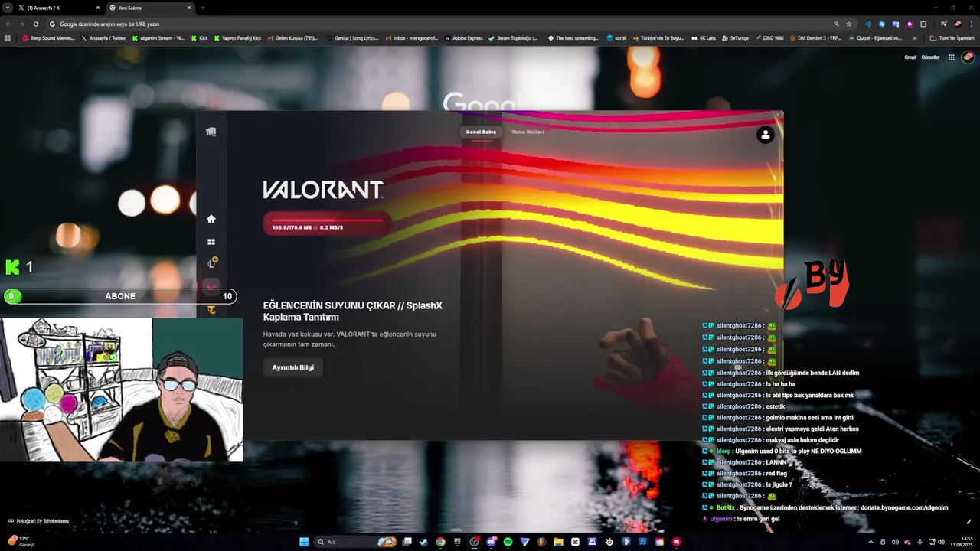Expand hidden bookmarks with double chevron
The image size is (980, 551).
915,37
